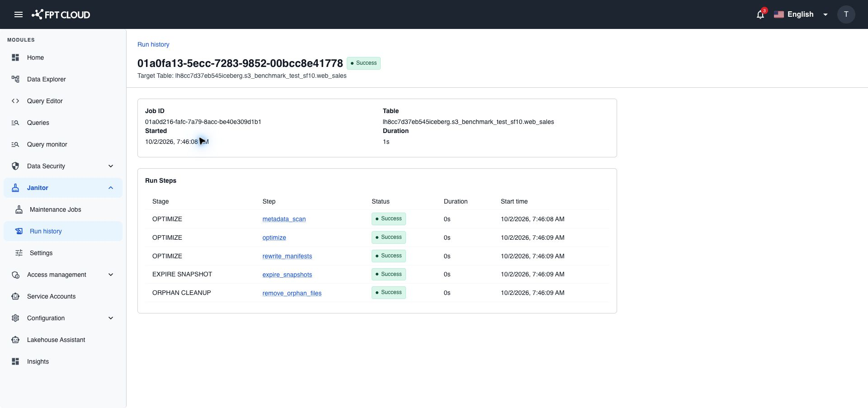Image resolution: width=868 pixels, height=408 pixels.
Task: Click the Configuration gear icon
Action: tap(15, 318)
